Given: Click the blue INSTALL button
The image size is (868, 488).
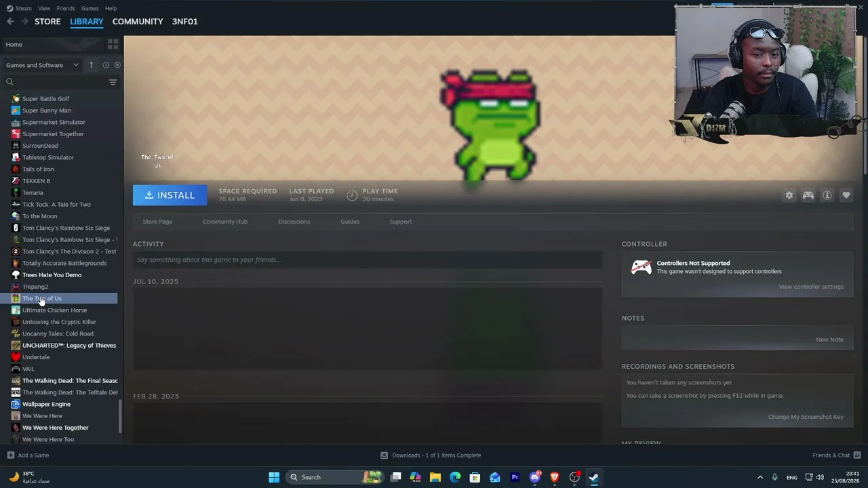Looking at the screenshot, I should (170, 195).
